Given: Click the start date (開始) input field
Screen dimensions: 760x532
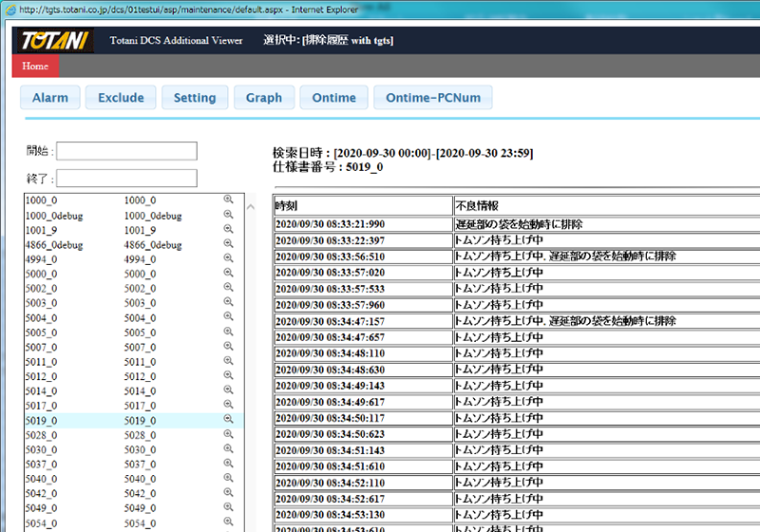Looking at the screenshot, I should 128,151.
